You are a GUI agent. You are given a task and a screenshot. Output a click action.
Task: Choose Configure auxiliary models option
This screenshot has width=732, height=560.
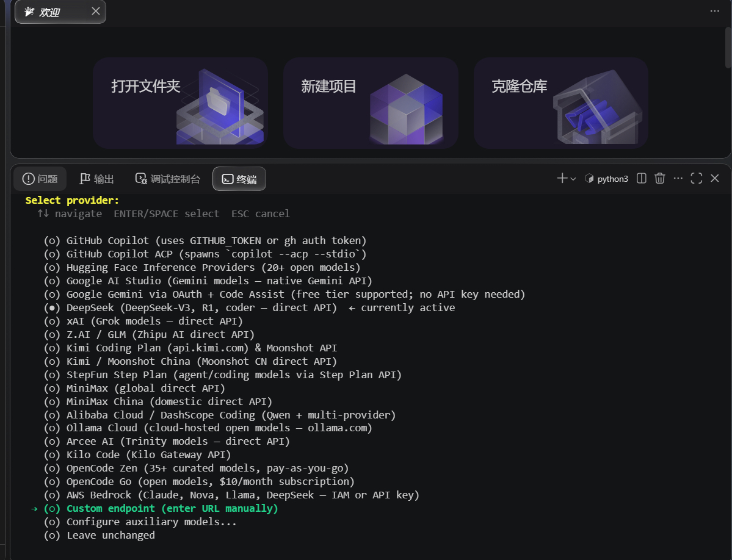[140, 522]
